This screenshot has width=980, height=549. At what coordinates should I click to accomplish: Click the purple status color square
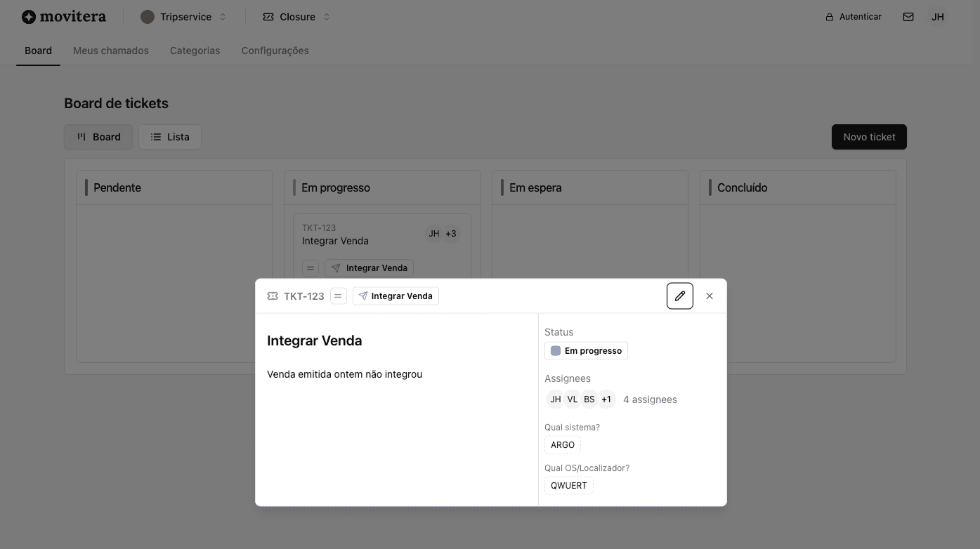556,350
